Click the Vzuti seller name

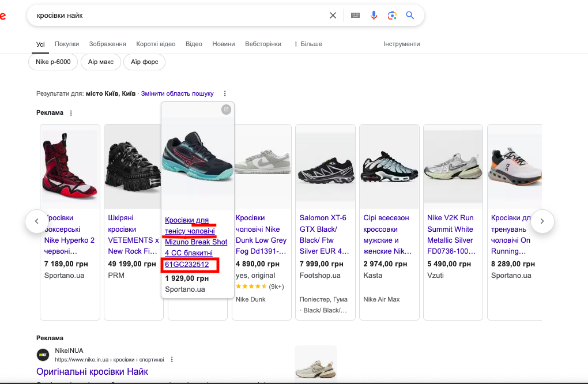tap(435, 275)
